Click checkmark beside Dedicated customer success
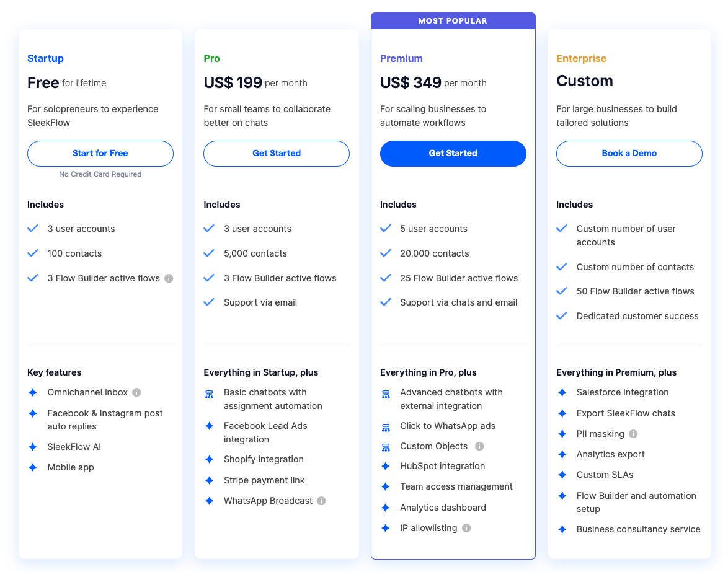The width and height of the screenshot is (728, 572). (562, 315)
